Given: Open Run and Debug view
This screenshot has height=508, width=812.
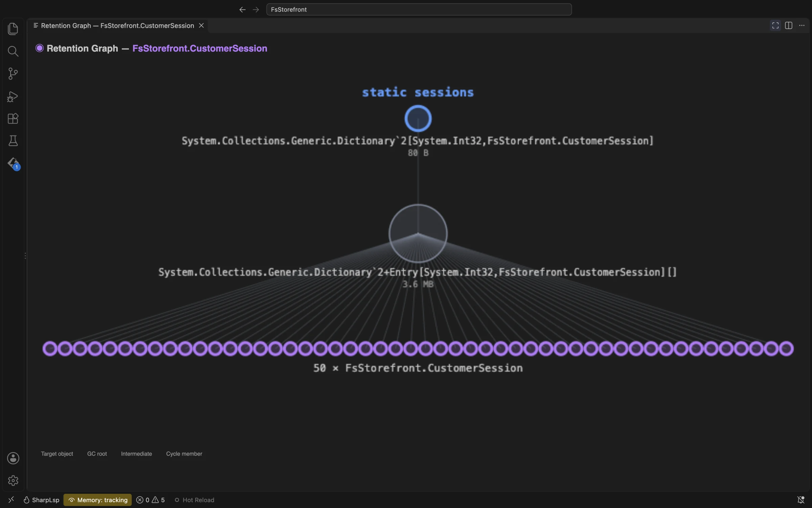Looking at the screenshot, I should [x=13, y=97].
